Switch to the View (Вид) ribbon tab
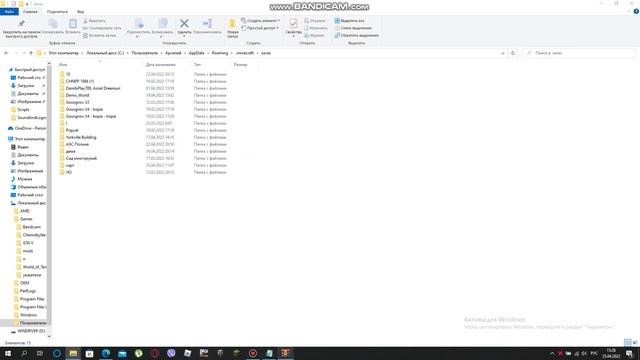The width and height of the screenshot is (640, 360). 80,11
